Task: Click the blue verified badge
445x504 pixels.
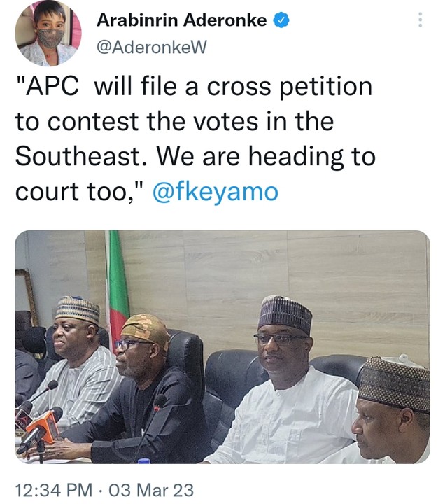Action: point(281,20)
